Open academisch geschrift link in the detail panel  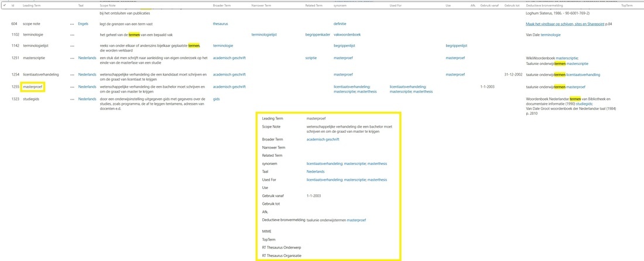pyautogui.click(x=323, y=139)
